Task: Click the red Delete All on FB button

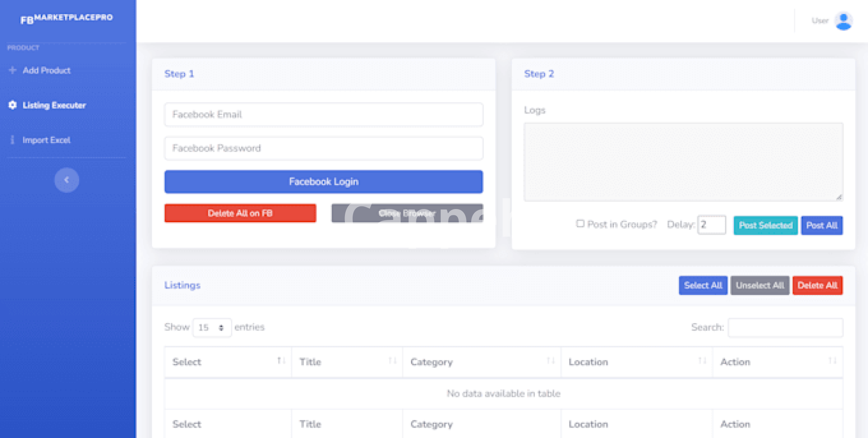Action: tap(240, 213)
